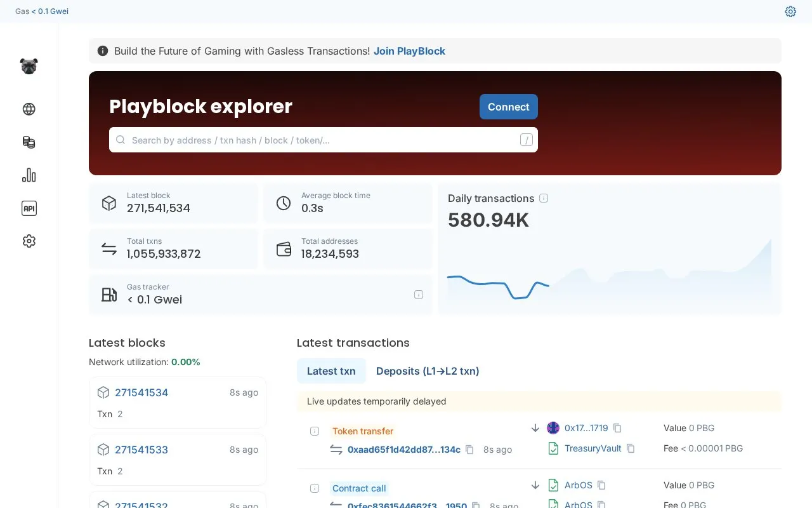Click the Gas tracker info icon
The image size is (812, 508).
[419, 295]
